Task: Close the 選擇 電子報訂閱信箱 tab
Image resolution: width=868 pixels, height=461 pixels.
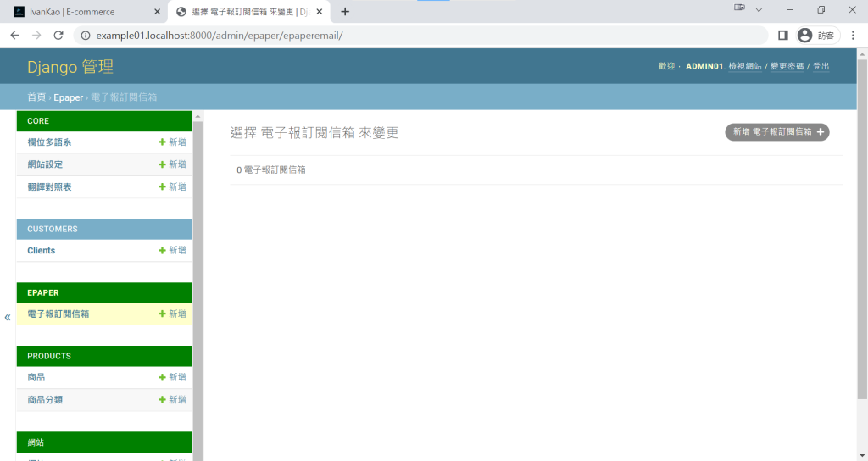Action: [320, 12]
